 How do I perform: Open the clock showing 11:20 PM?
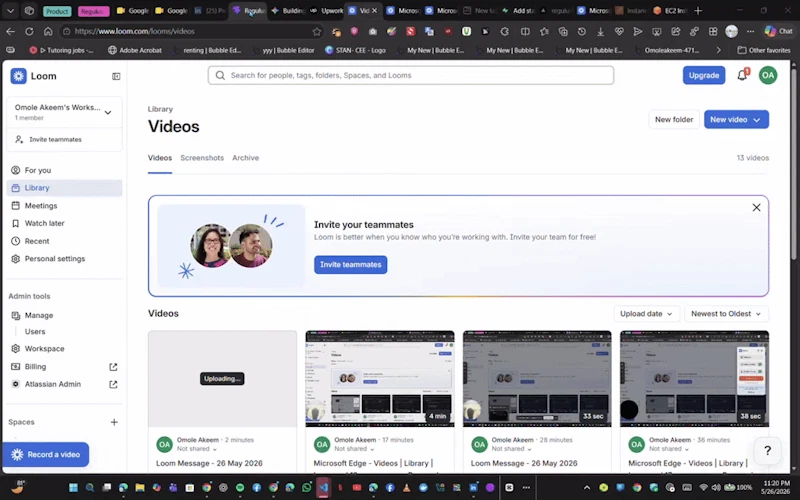tap(777, 487)
